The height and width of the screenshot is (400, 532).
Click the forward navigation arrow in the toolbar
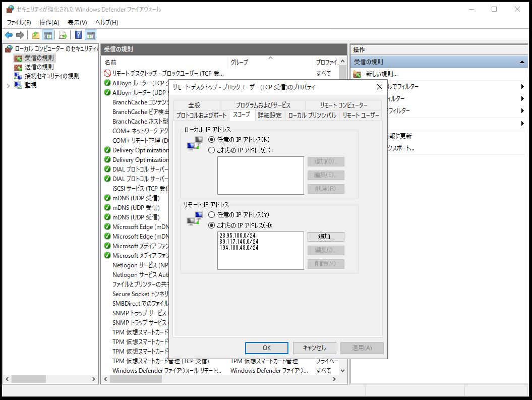(x=20, y=34)
